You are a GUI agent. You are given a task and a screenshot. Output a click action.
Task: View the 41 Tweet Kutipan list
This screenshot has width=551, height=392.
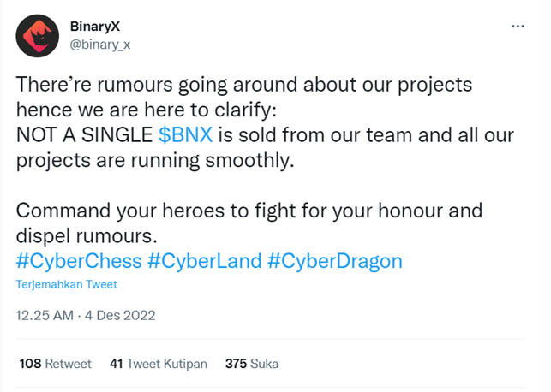pos(159,364)
